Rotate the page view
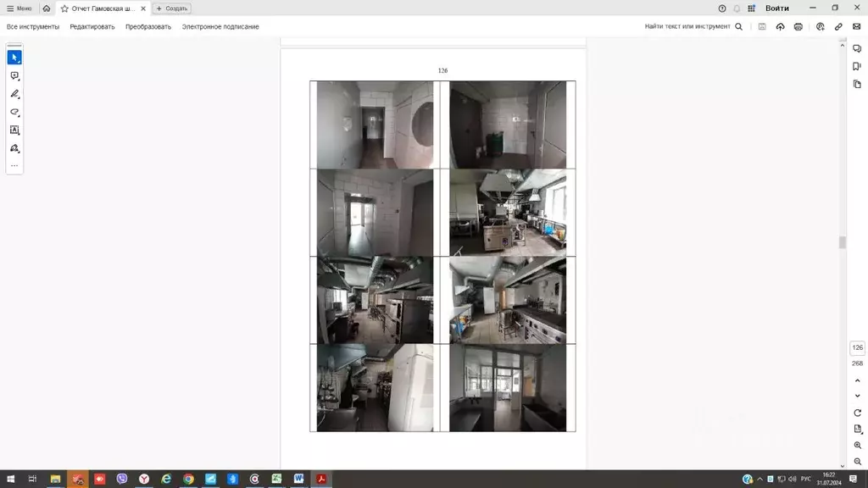Image resolution: width=868 pixels, height=488 pixels. pyautogui.click(x=857, y=413)
